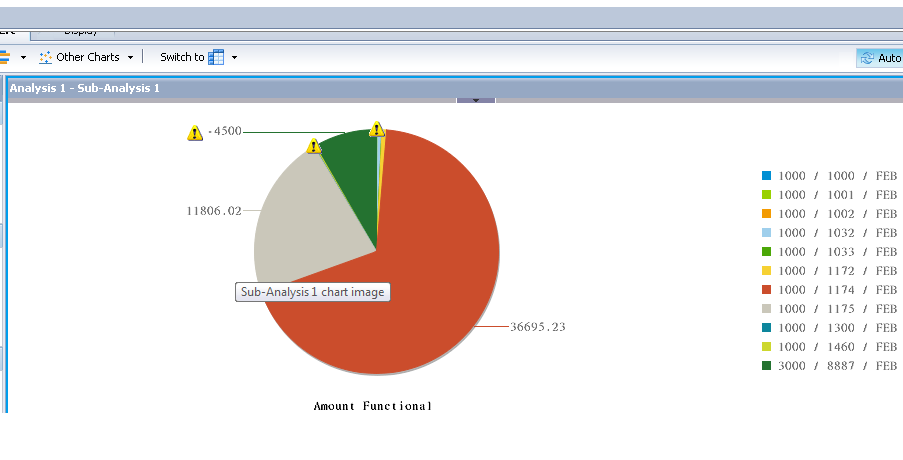The image size is (903, 460).
Task: Click legend text 1000 / 1300 / FEB
Action: [838, 328]
